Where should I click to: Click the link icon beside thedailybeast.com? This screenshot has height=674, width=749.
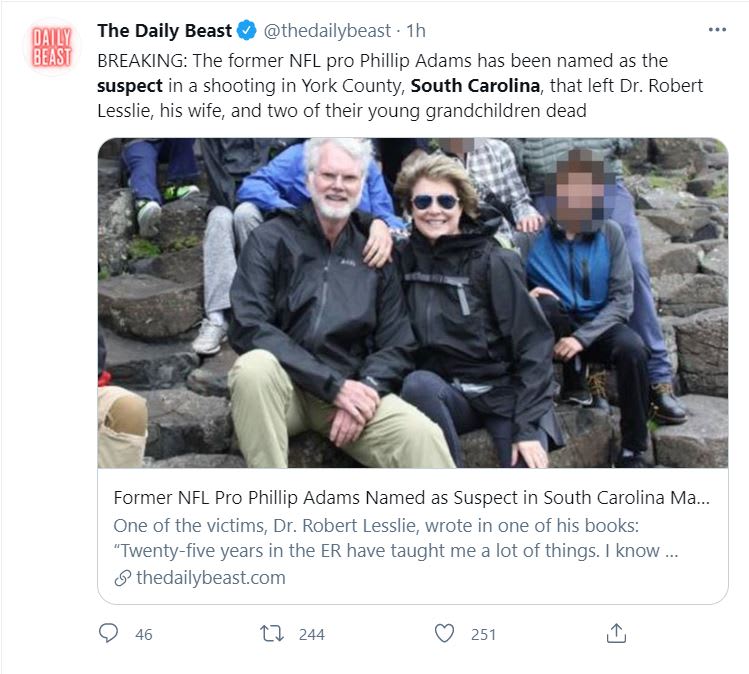pos(122,578)
